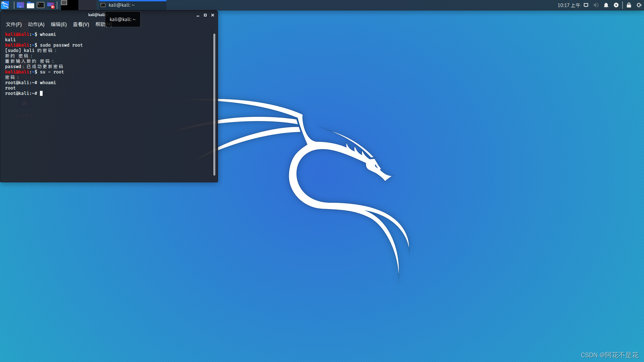The height and width of the screenshot is (362, 644).
Task: Lock the screen with padlock icon
Action: (629, 5)
